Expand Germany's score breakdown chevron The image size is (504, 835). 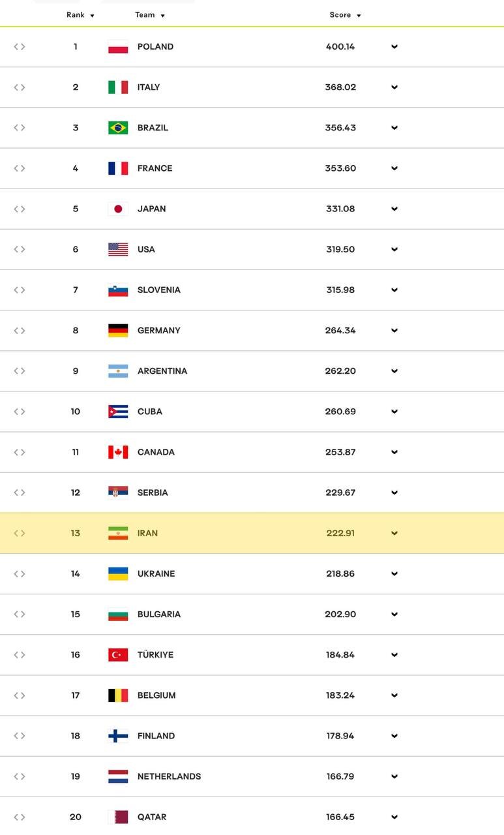(x=394, y=331)
